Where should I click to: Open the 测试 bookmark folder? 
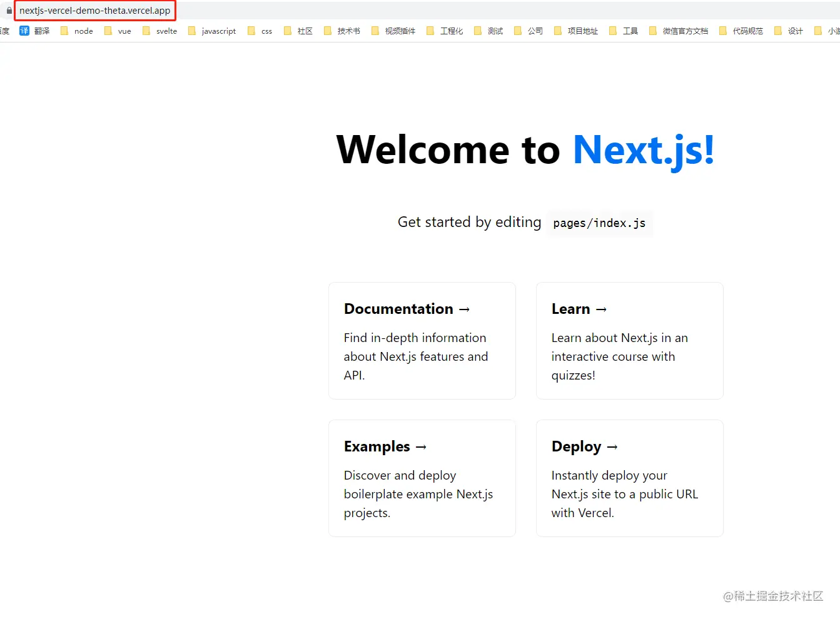(x=488, y=31)
